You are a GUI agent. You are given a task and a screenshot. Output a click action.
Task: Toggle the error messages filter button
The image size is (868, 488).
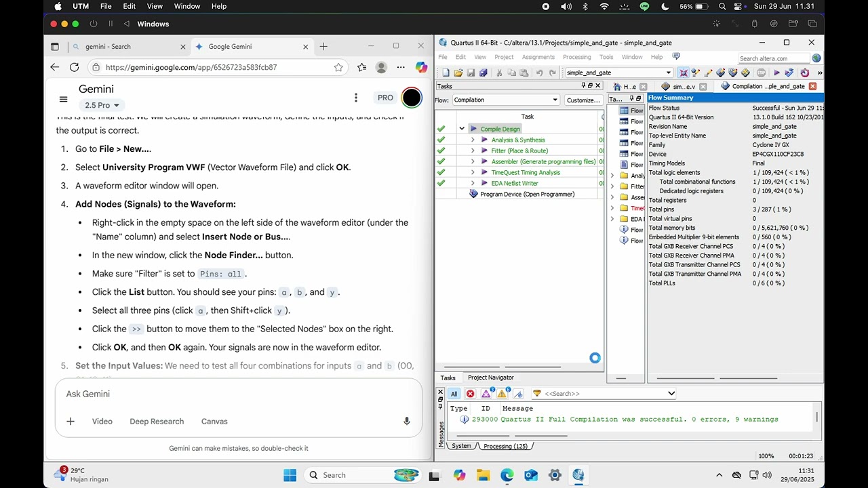pyautogui.click(x=470, y=394)
